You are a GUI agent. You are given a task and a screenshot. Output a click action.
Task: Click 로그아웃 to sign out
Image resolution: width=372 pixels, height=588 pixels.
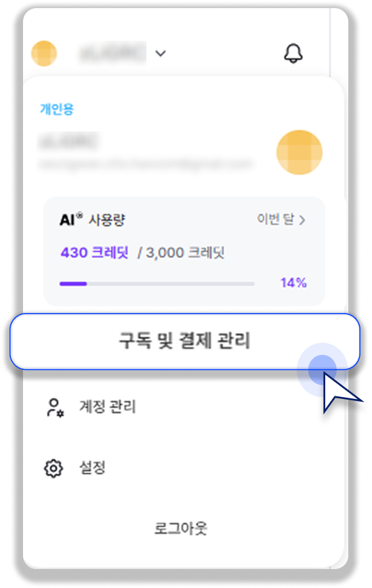coord(181,528)
